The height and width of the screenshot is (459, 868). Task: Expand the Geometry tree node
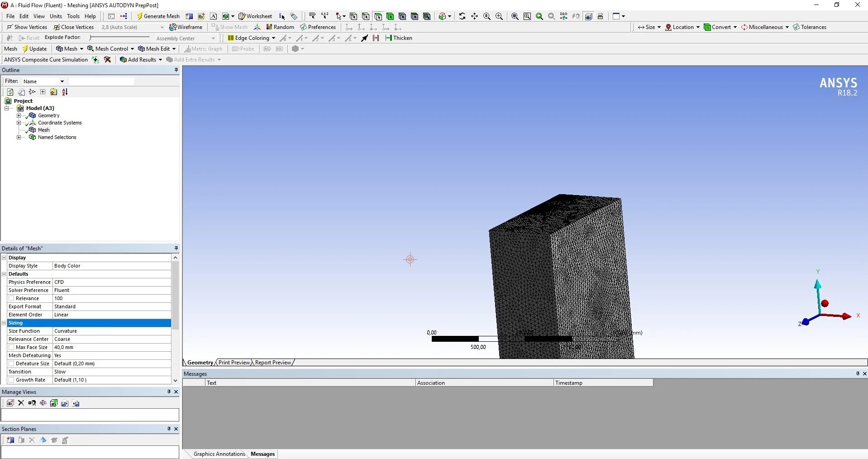point(19,115)
